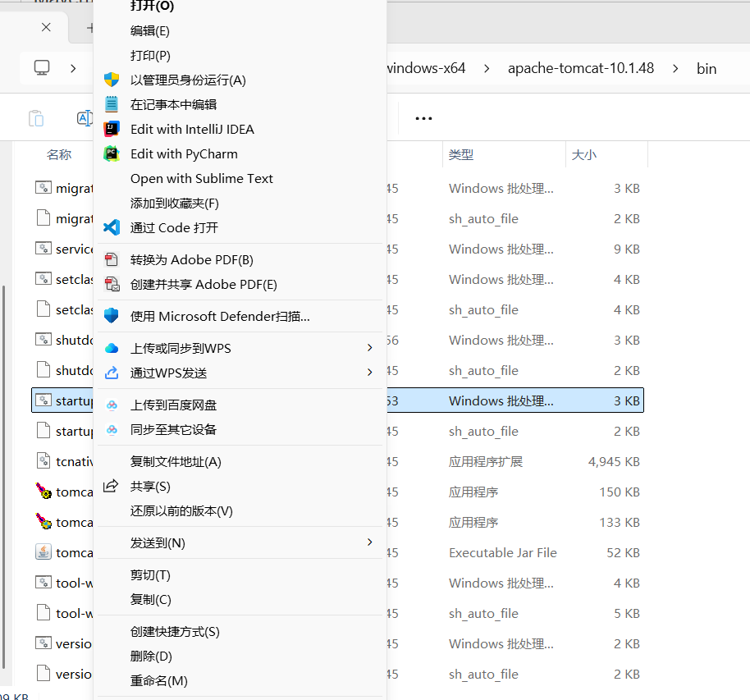Click the file icon of the 150 KB tomcat application
This screenshot has width=750, height=700.
(43, 492)
